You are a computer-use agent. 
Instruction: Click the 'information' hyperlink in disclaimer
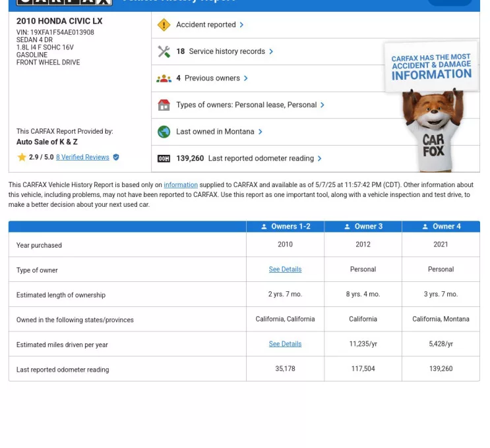(181, 185)
